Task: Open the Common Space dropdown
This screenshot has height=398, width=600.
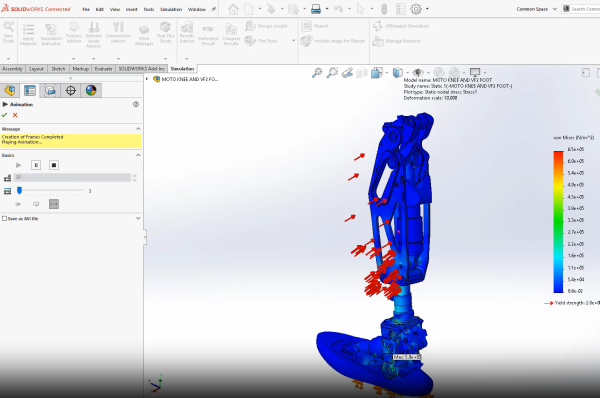Action: pos(536,9)
